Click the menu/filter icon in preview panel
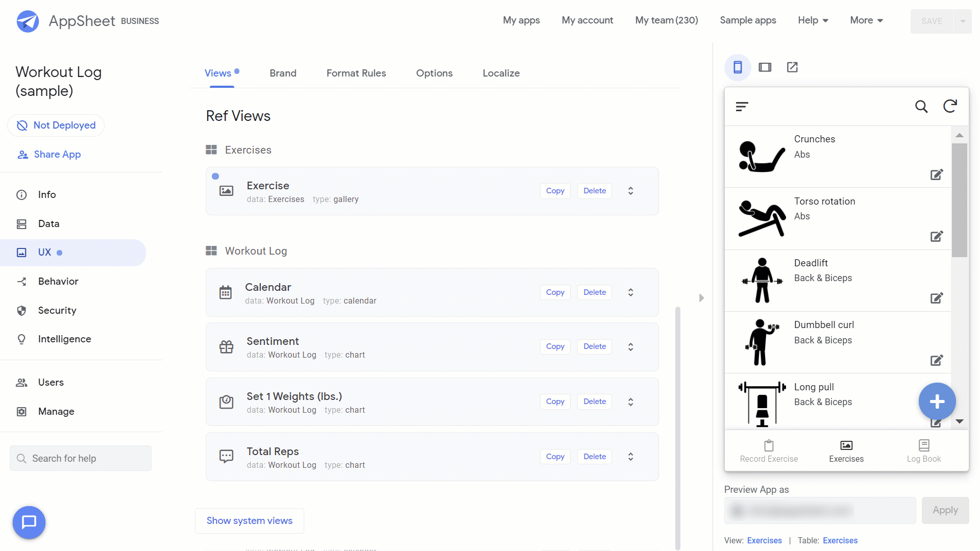Image resolution: width=980 pixels, height=551 pixels. 742,106
